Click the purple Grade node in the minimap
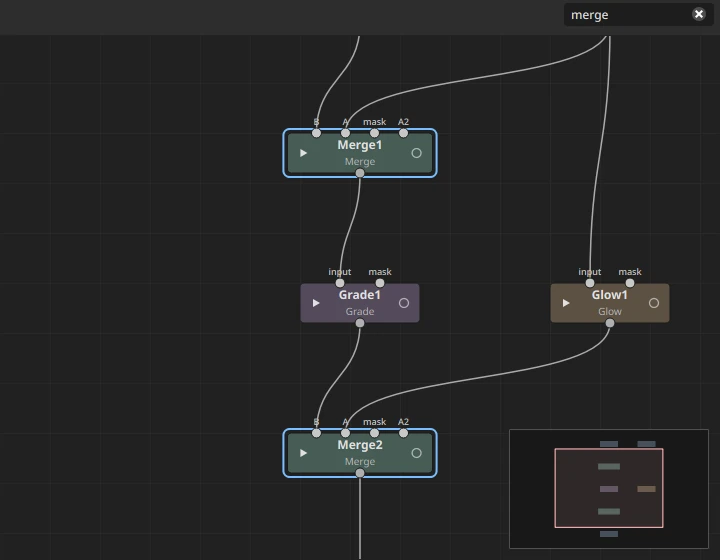This screenshot has width=720, height=560. coord(609,489)
